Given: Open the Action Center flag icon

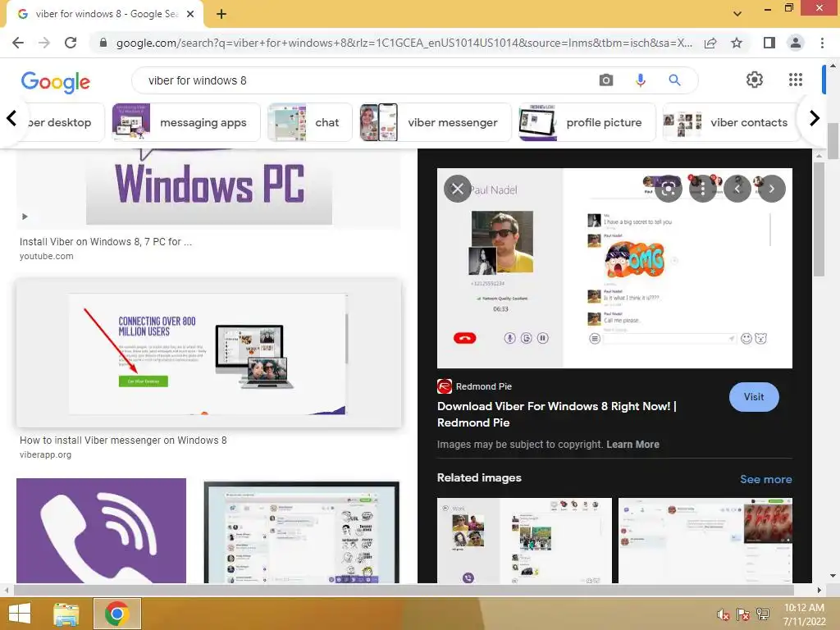Looking at the screenshot, I should [743, 614].
